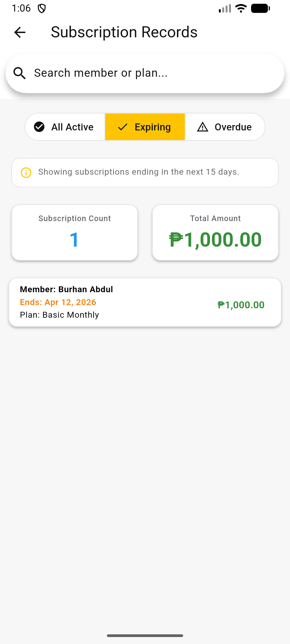Tap the back arrow icon
290x644 pixels.
pyautogui.click(x=20, y=32)
